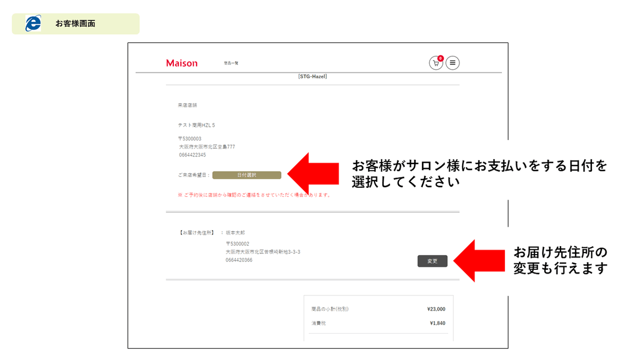The width and height of the screenshot is (644, 362).
Task: Select the 消費税 label
Action: 318,323
